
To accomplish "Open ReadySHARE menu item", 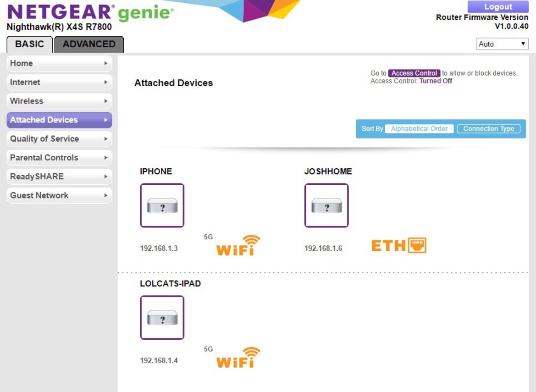I will tap(60, 177).
